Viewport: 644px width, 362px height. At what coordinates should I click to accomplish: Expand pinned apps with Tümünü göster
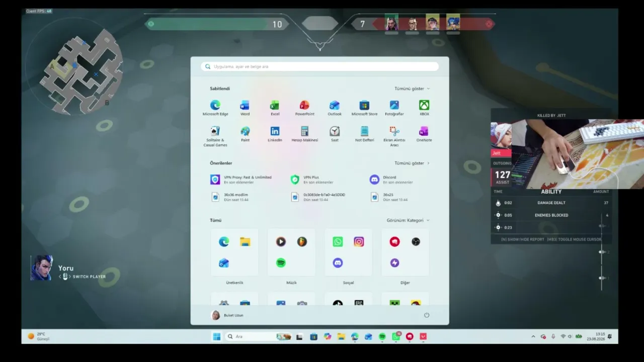pos(412,88)
